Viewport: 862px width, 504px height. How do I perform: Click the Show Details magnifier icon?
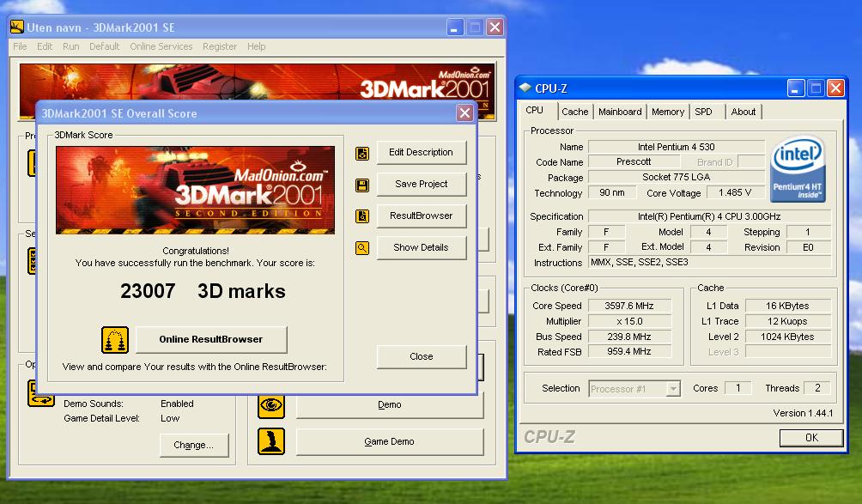point(362,248)
